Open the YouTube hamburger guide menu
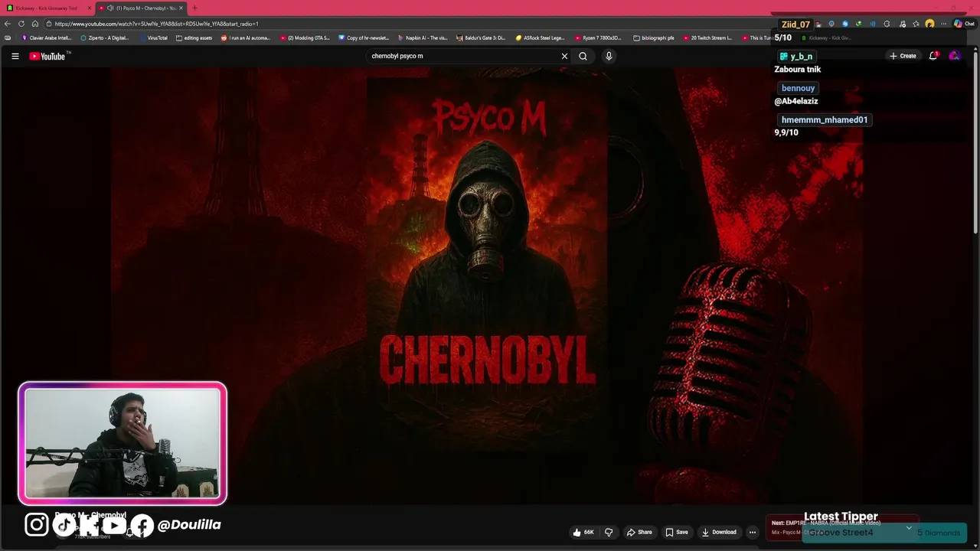Viewport: 980px width, 551px height. [x=15, y=56]
